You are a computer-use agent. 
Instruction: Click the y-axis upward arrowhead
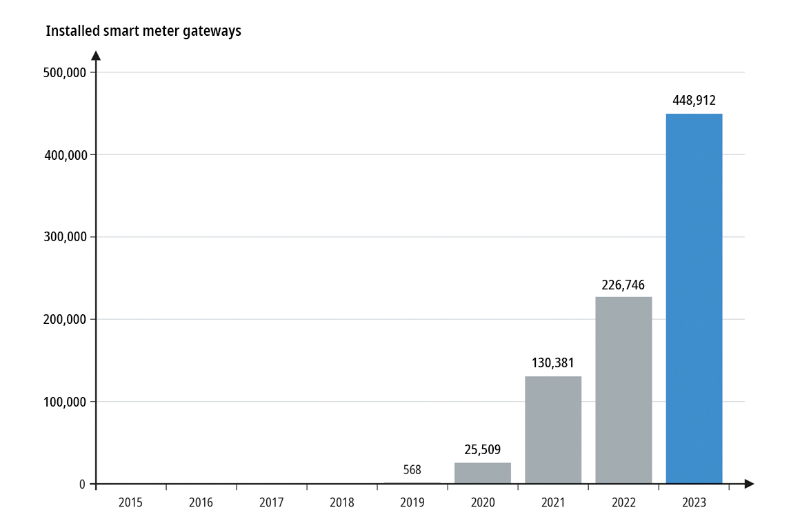(x=96, y=55)
